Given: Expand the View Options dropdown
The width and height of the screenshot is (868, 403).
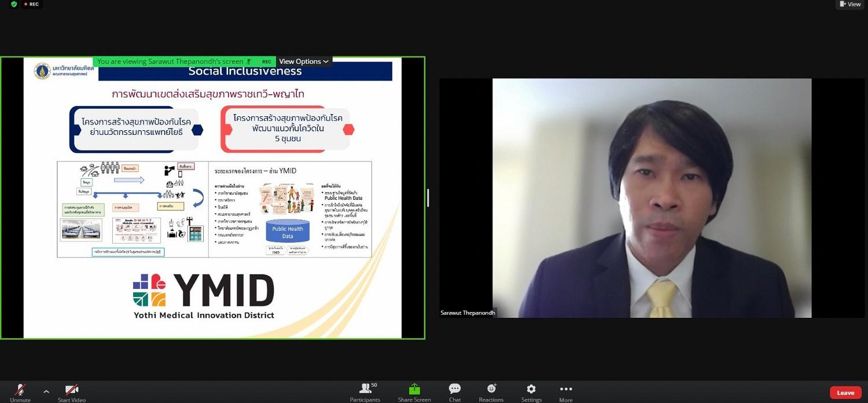Looking at the screenshot, I should (x=304, y=61).
